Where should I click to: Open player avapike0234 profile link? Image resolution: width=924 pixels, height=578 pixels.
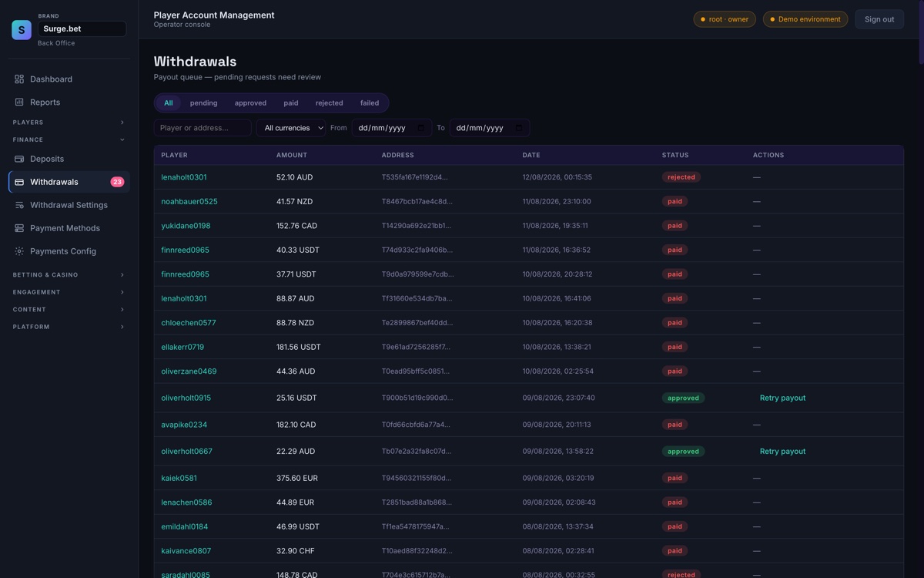(184, 425)
